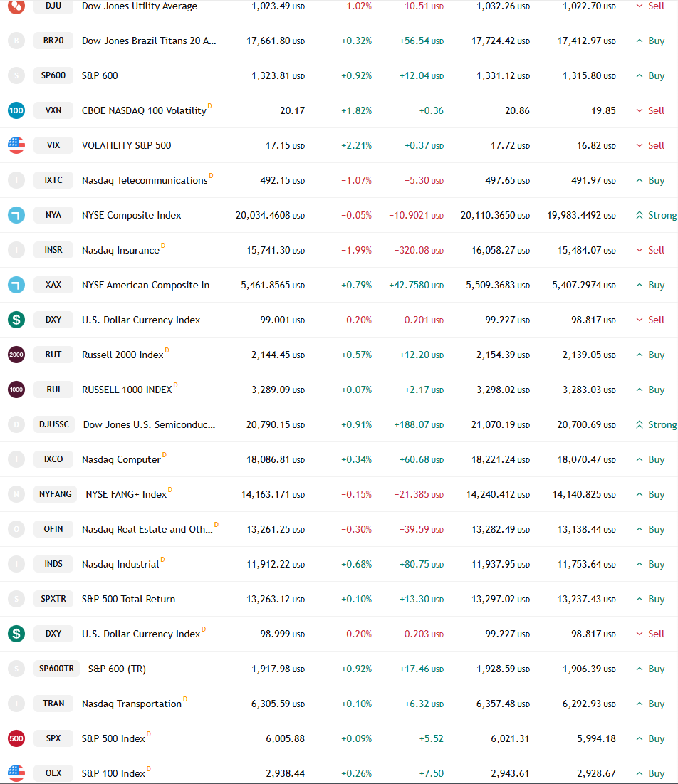Viewport: 678px width, 784px height.
Task: Click the green dollar icon beside price 98.999
Action: pos(16,634)
